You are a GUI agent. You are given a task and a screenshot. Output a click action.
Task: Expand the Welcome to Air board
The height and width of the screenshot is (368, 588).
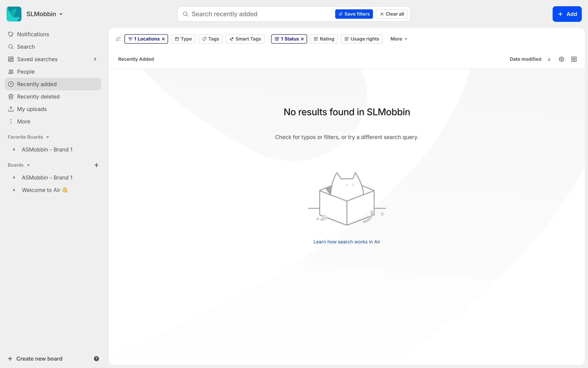click(x=14, y=190)
